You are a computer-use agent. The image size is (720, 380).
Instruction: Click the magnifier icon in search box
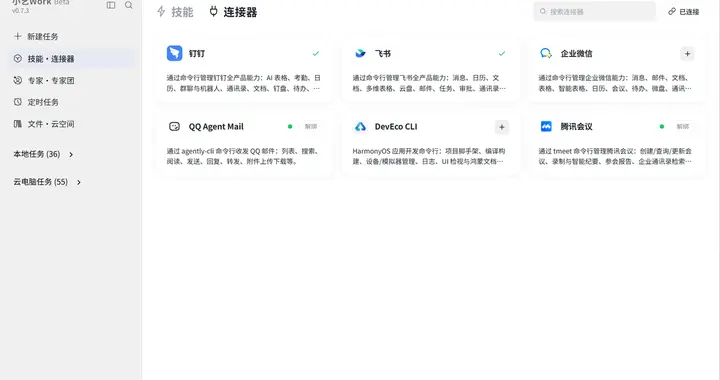[543, 11]
